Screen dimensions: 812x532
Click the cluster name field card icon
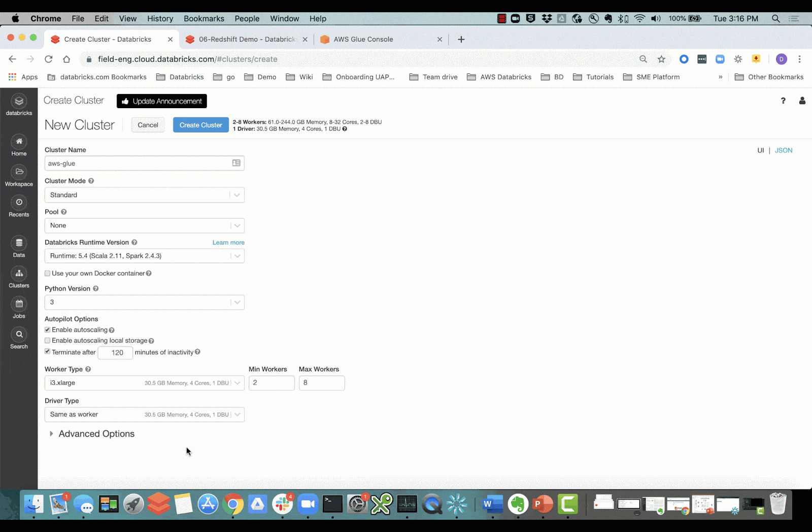click(x=236, y=163)
